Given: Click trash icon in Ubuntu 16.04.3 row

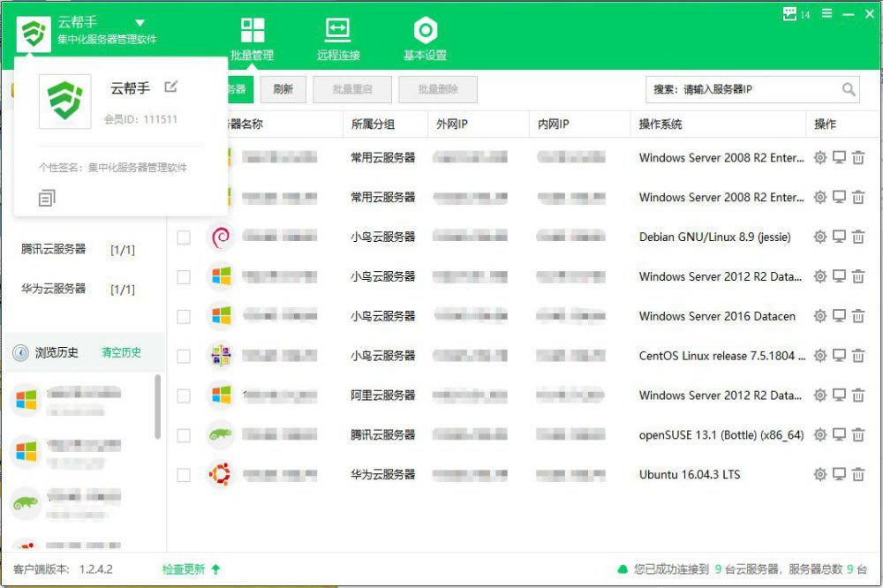Looking at the screenshot, I should point(857,474).
